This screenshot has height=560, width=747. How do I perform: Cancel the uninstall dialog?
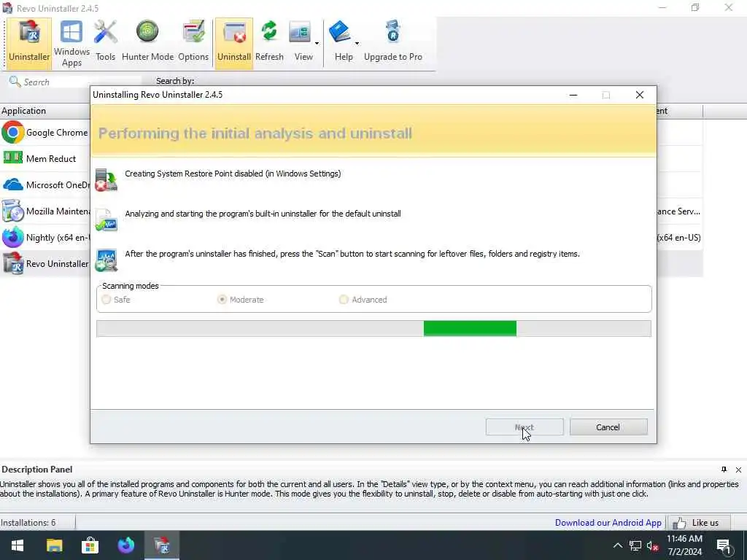click(x=608, y=427)
